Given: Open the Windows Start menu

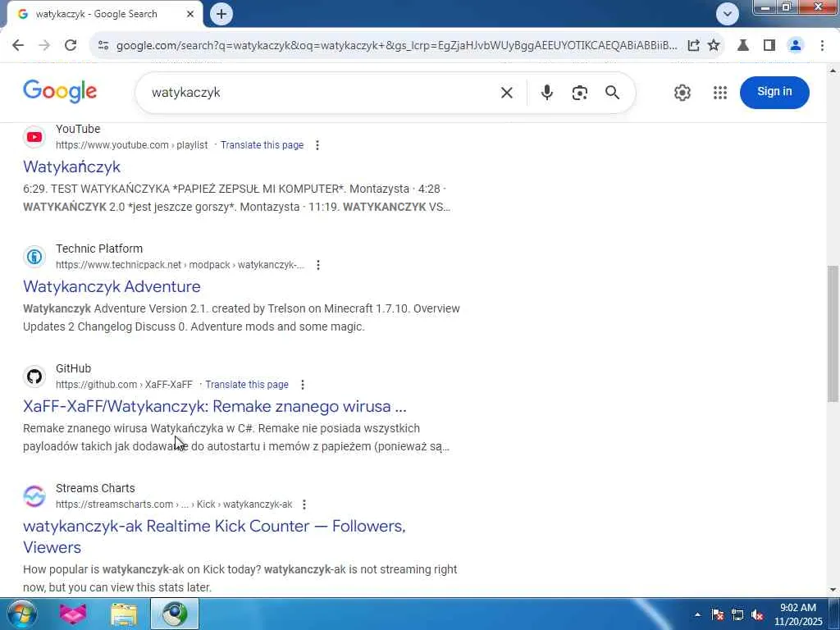Looking at the screenshot, I should (21, 614).
